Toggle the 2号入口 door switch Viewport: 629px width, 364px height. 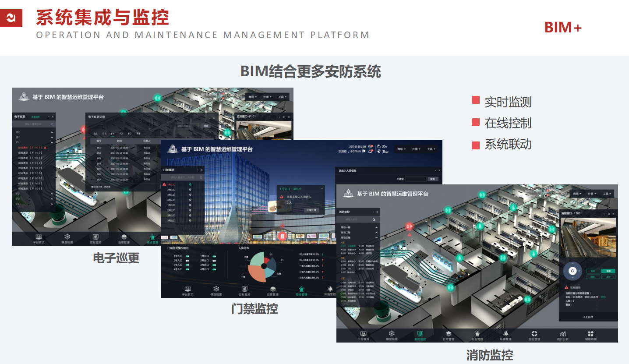tap(187, 261)
